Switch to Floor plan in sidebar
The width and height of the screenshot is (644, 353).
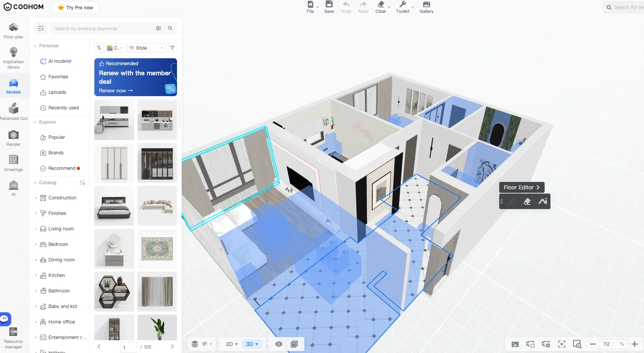(x=14, y=31)
